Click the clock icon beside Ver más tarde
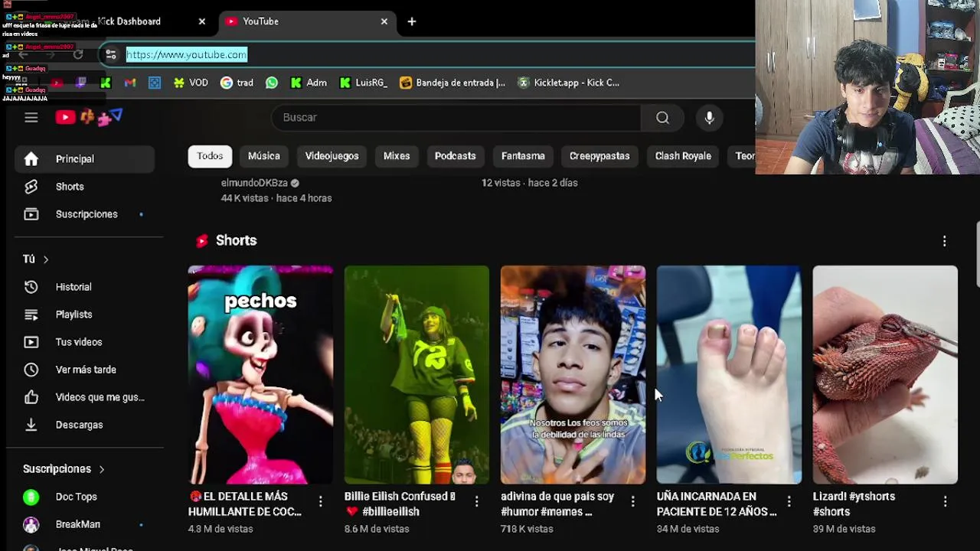The width and height of the screenshot is (980, 551). pyautogui.click(x=31, y=370)
